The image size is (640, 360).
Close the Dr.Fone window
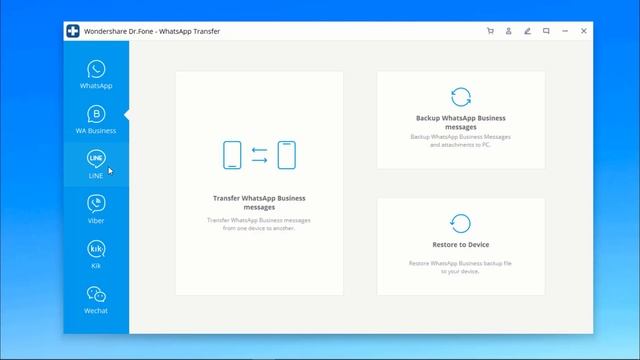pos(584,31)
